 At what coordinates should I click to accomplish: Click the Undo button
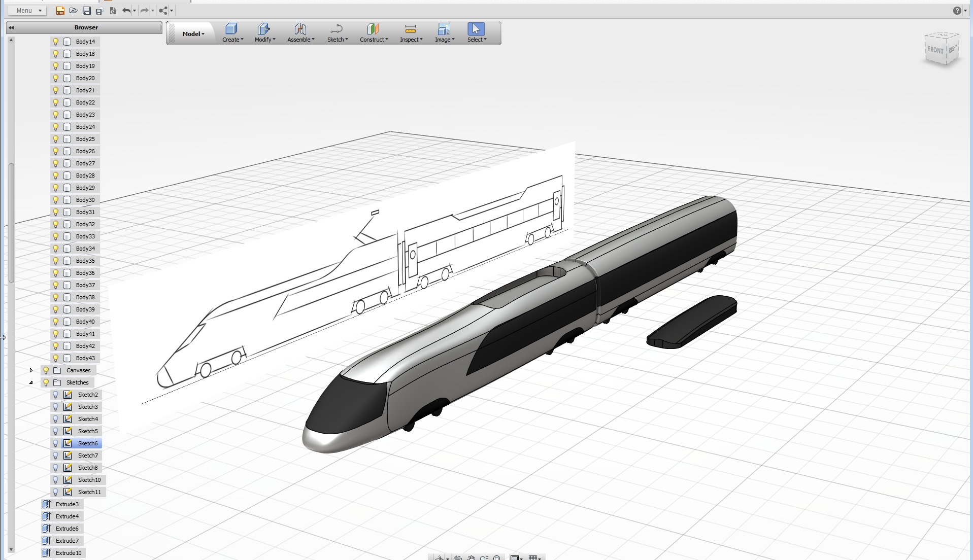pos(126,10)
